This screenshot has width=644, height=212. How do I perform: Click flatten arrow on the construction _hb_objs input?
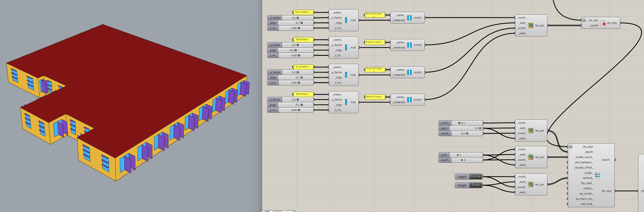pyautogui.click(x=584, y=20)
